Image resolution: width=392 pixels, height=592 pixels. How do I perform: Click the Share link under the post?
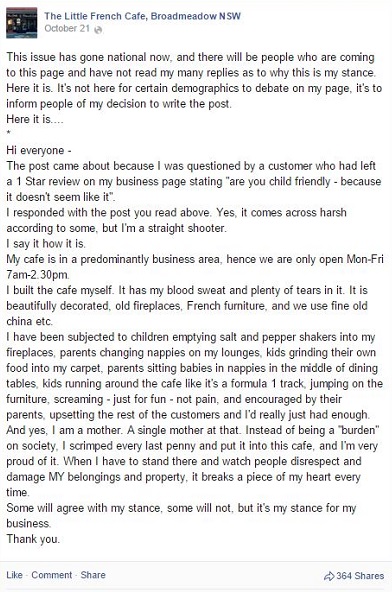[x=93, y=575]
